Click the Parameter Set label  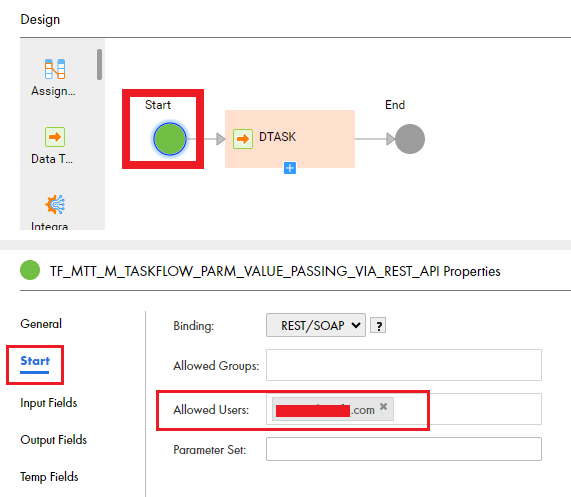click(210, 450)
